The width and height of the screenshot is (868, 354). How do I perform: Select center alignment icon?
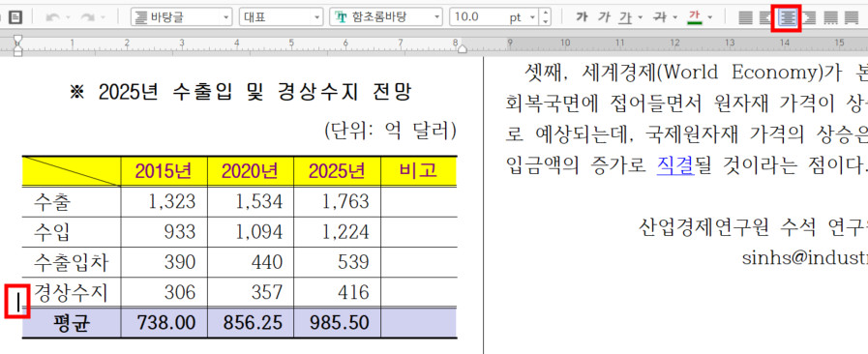787,17
